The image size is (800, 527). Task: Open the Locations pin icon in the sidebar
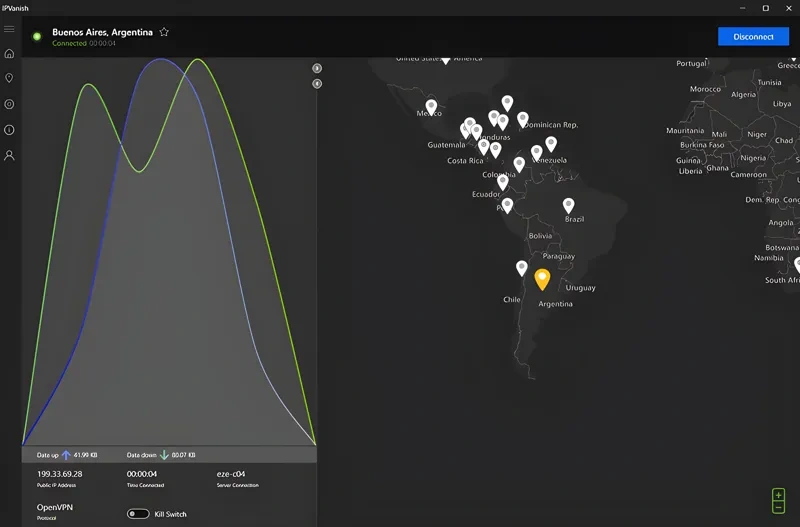coord(9,78)
